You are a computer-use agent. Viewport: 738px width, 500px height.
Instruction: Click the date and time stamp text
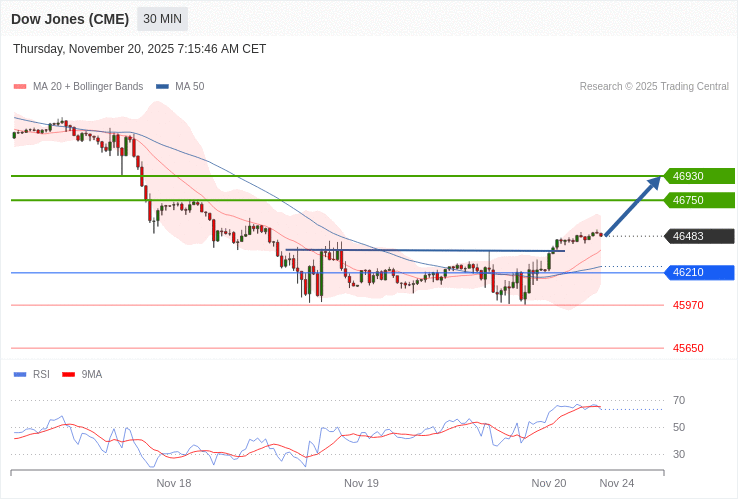[139, 49]
